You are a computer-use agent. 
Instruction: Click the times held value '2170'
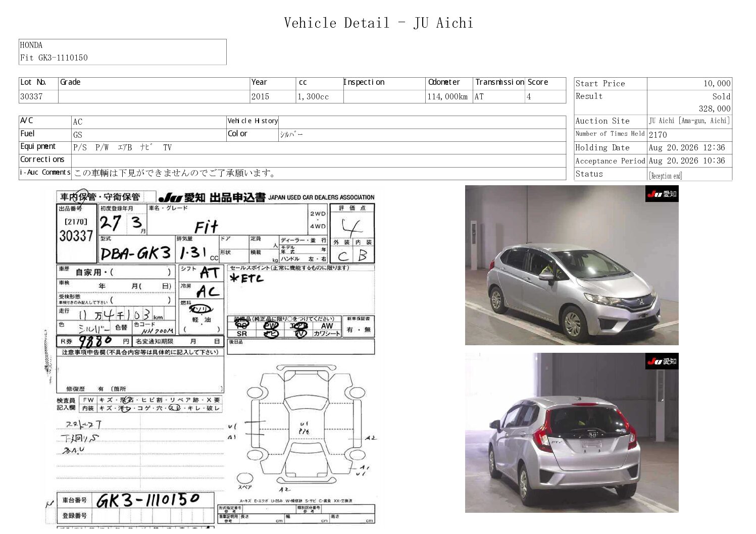[658, 135]
